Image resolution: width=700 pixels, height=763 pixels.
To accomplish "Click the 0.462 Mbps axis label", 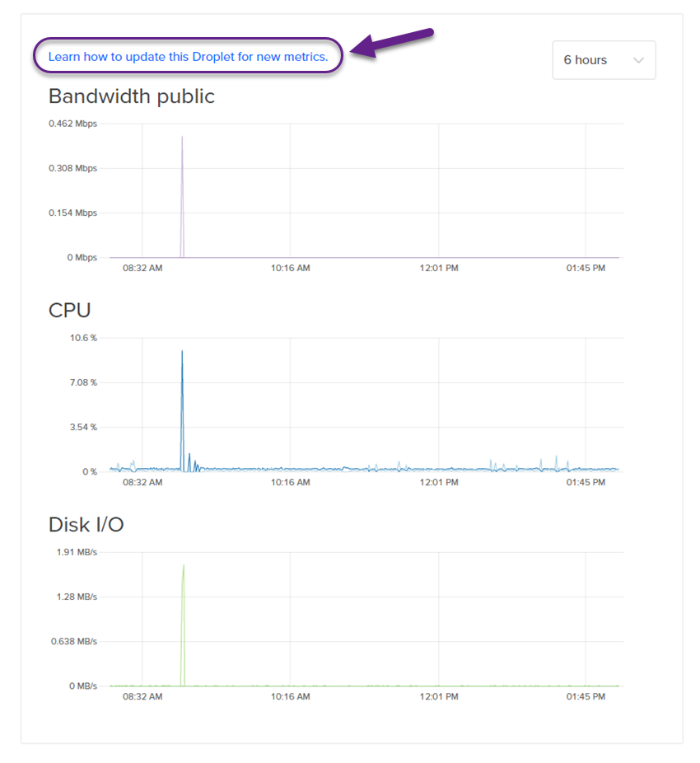I will 74,124.
